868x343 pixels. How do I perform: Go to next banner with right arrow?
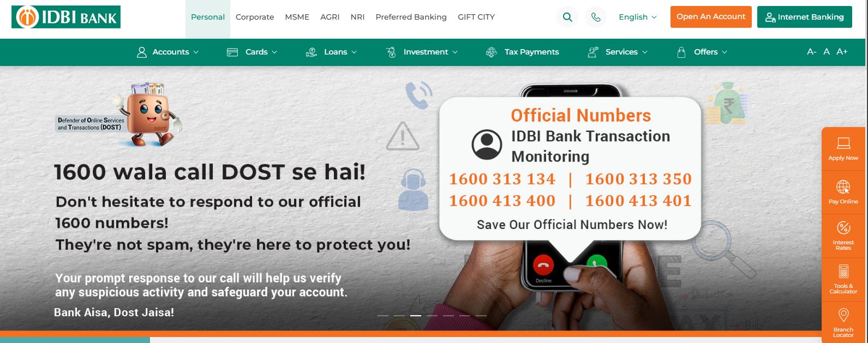tap(796, 201)
